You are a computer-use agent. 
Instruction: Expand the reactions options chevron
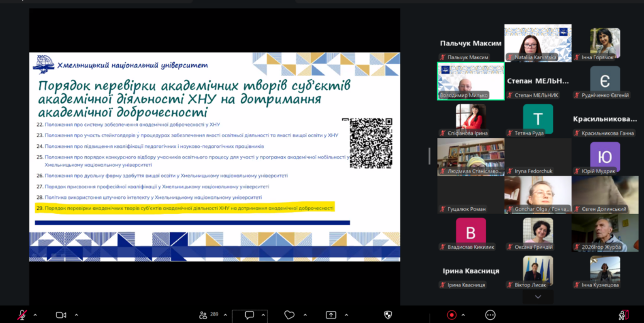click(x=305, y=315)
